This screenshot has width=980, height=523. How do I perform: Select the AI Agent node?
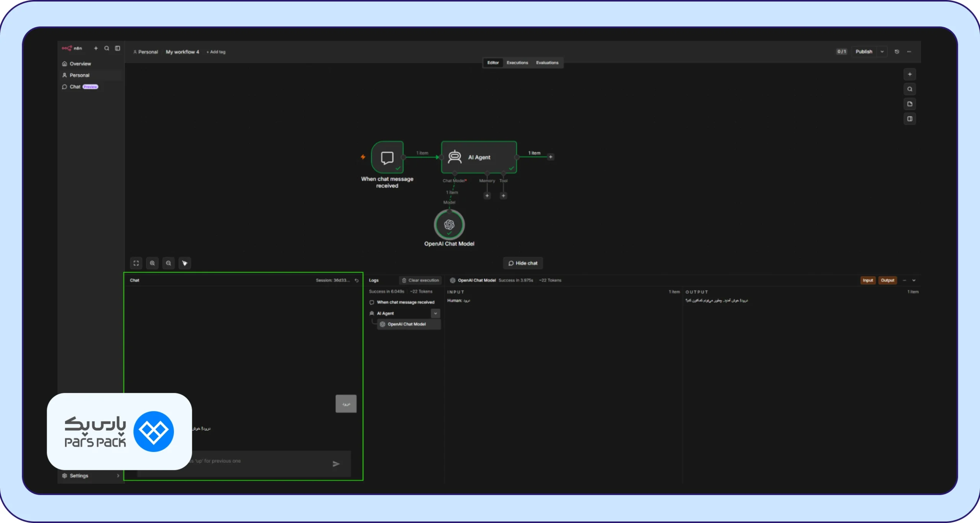coord(479,157)
